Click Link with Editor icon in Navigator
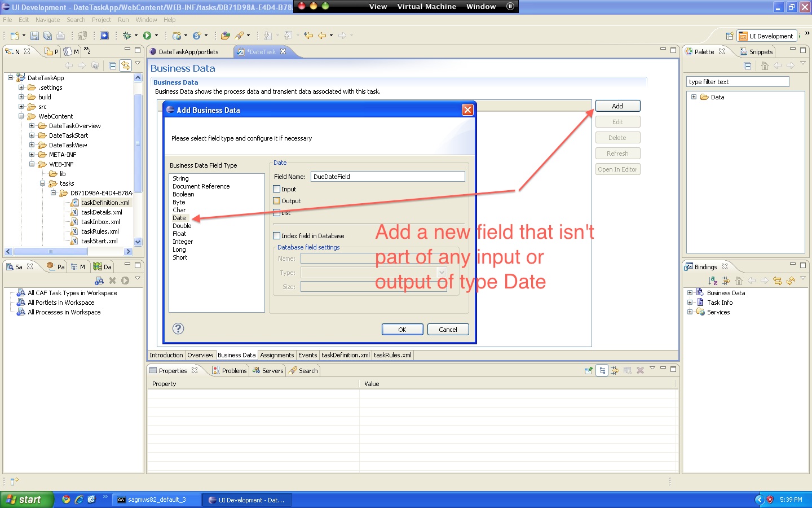Image resolution: width=812 pixels, height=508 pixels. point(125,65)
